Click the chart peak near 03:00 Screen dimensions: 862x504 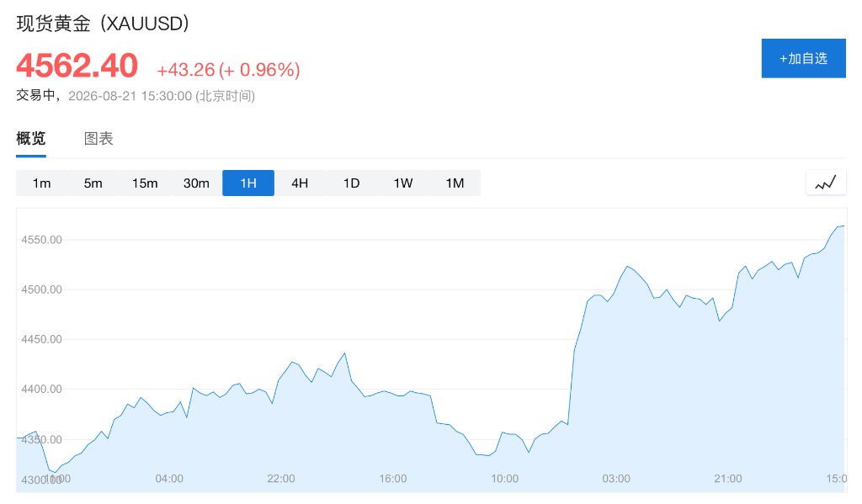point(626,267)
